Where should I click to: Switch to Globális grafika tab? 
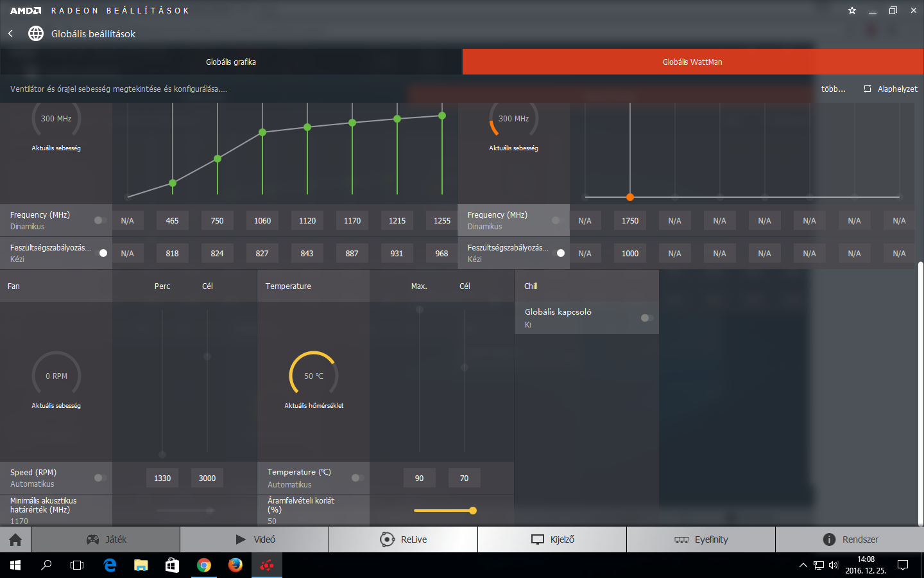231,62
